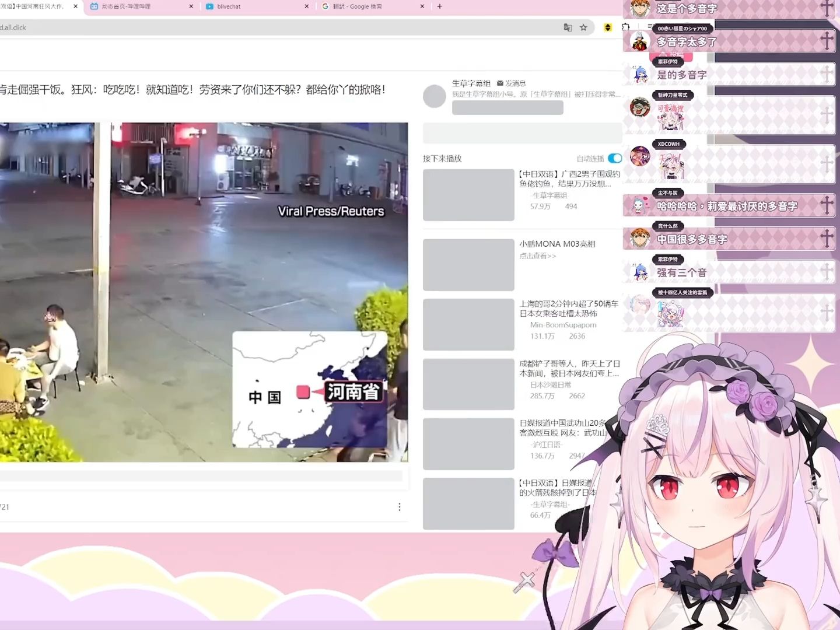The image size is (840, 630).
Task: Click the 发消息 send message link
Action: point(512,83)
